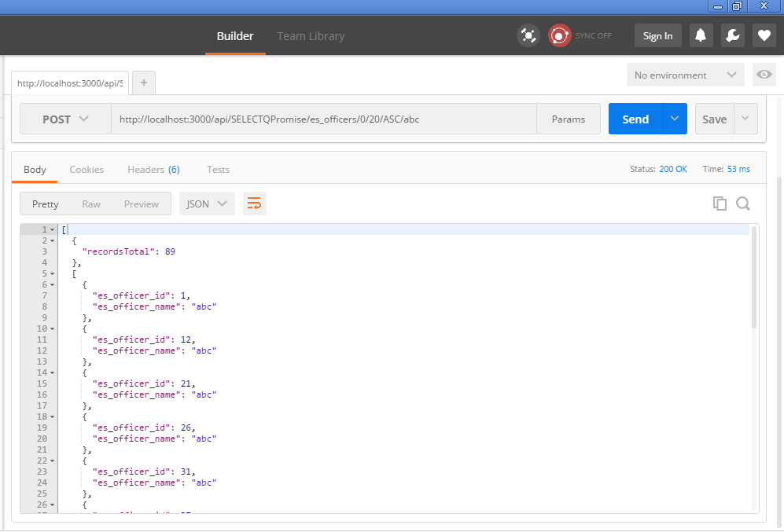This screenshot has width=784, height=532.
Task: Collapse the object at line 10
Action: click(53, 328)
